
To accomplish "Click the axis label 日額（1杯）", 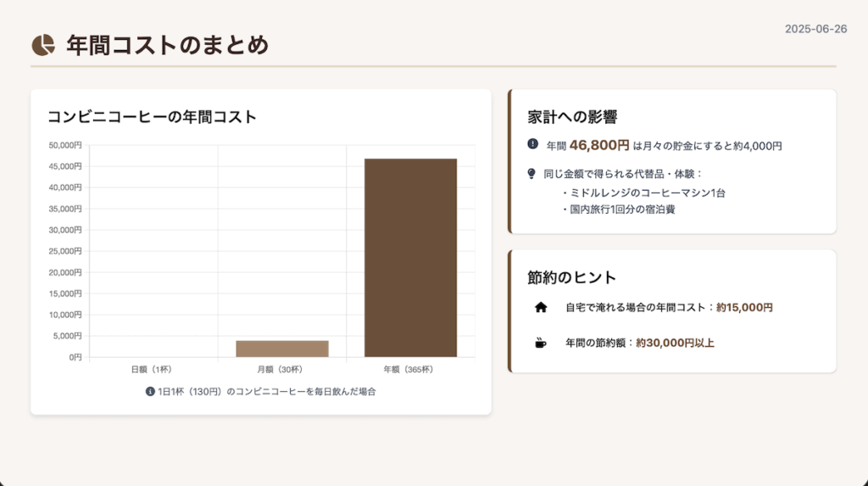I will coord(151,369).
